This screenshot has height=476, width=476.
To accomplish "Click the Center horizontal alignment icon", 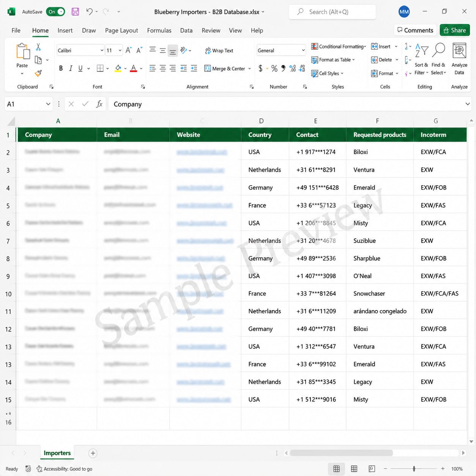I will 163,68.
